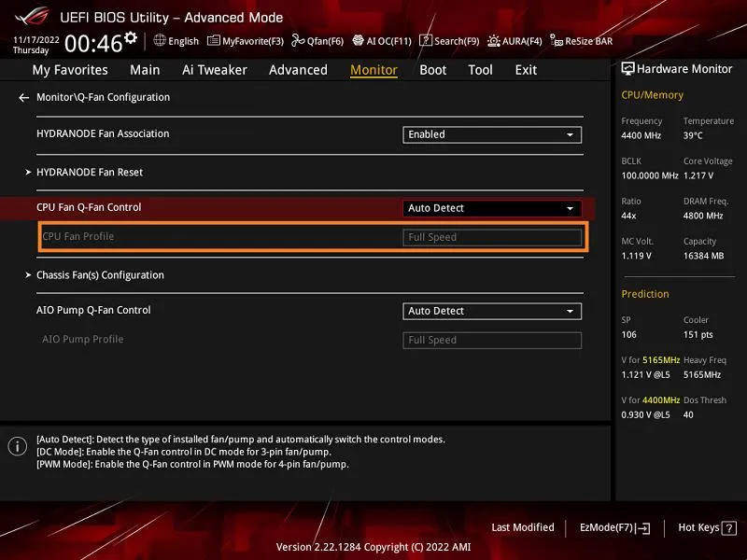The height and width of the screenshot is (560, 747).
Task: Click the settings gear beside the clock
Action: [131, 37]
